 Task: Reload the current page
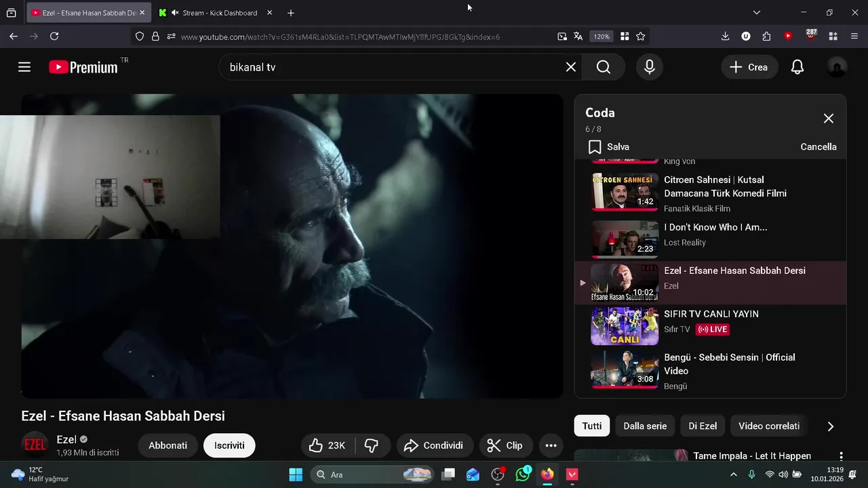[54, 37]
